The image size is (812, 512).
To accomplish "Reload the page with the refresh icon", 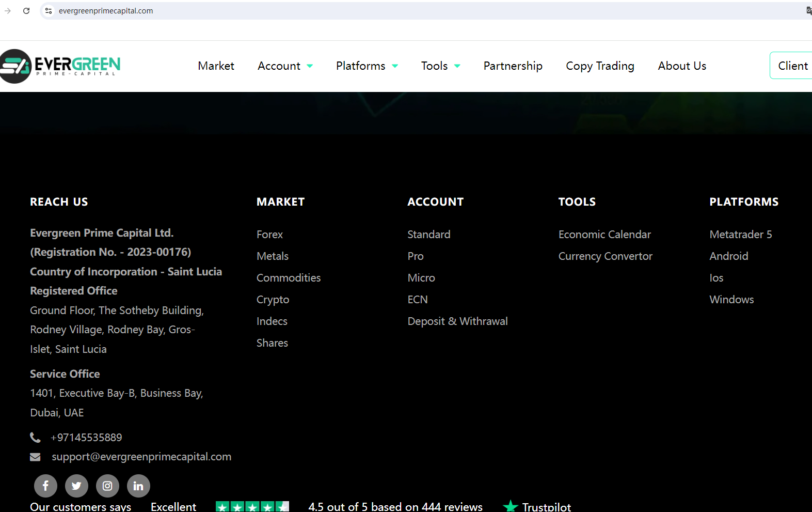I will point(26,11).
